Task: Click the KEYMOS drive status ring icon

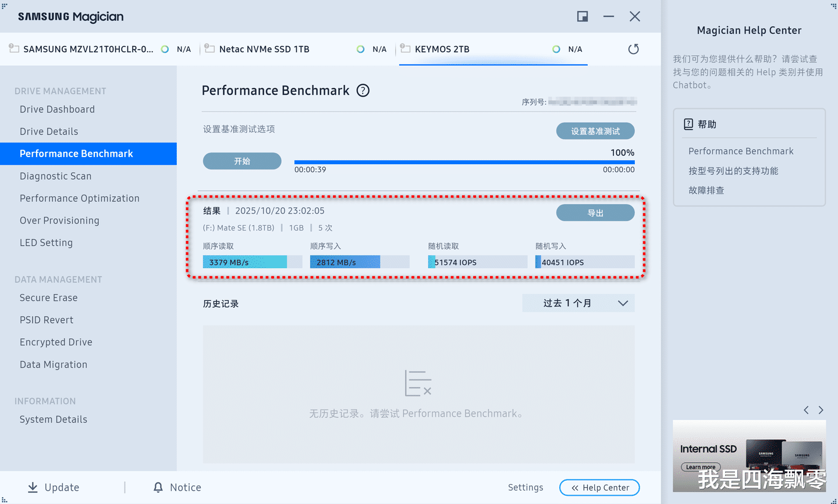Action: click(556, 49)
